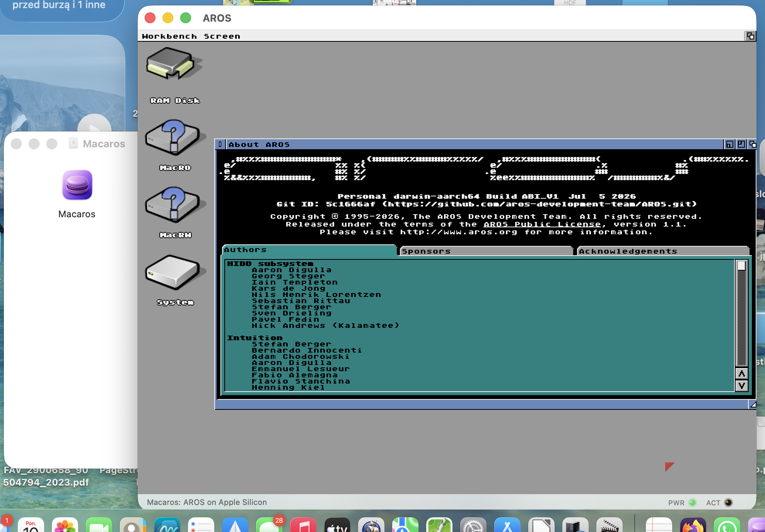Click the About AROS zoom gadget
This screenshot has height=532, width=765.
pyautogui.click(x=741, y=144)
